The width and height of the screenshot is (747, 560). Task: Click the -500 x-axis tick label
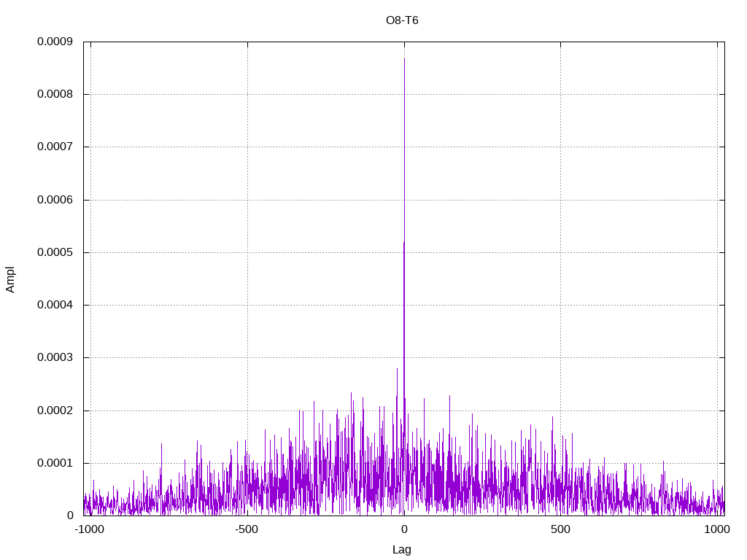click(x=247, y=529)
